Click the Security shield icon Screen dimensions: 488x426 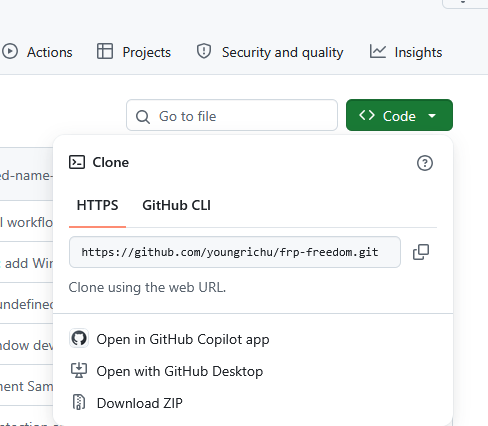204,52
